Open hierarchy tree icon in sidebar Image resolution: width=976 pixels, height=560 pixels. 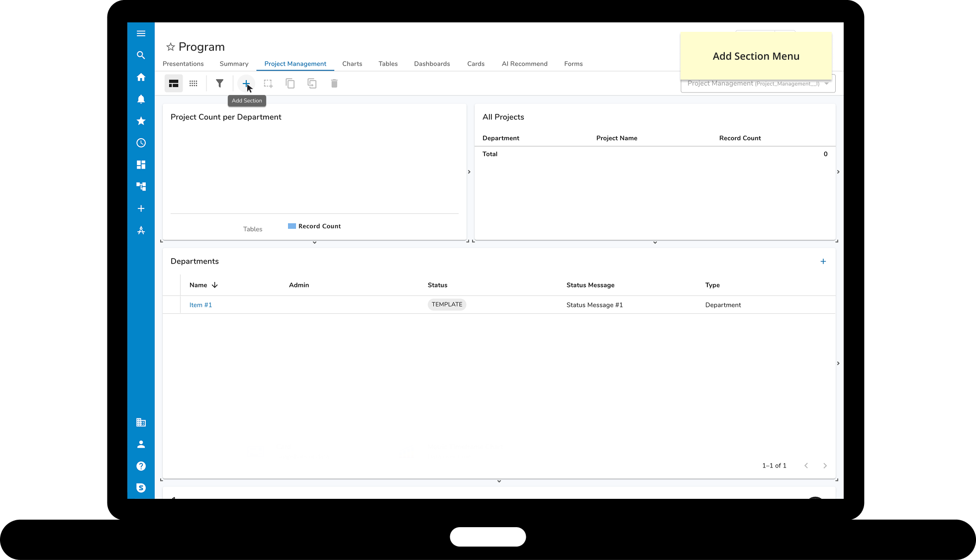click(141, 187)
